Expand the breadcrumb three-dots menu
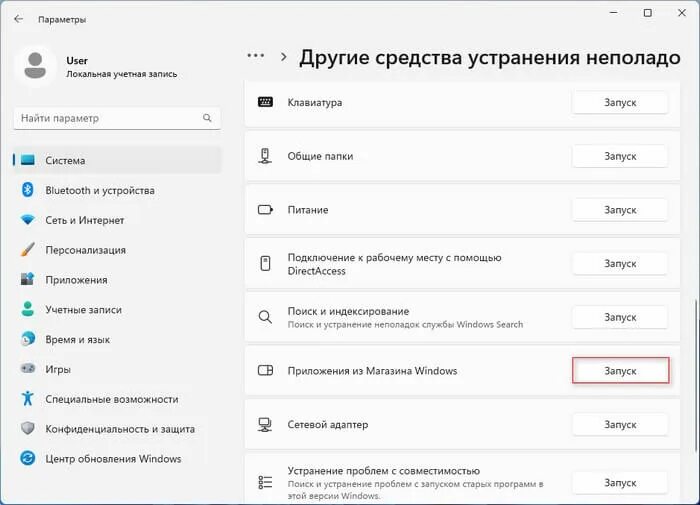The height and width of the screenshot is (505, 700). [x=256, y=56]
